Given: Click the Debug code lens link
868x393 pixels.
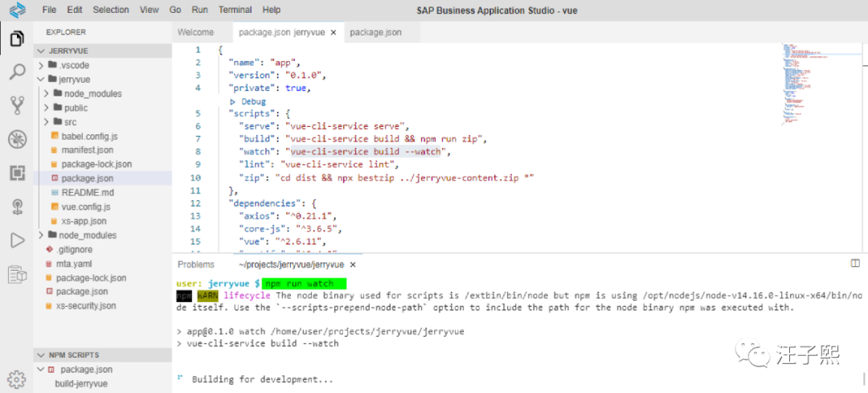Looking at the screenshot, I should [253, 102].
